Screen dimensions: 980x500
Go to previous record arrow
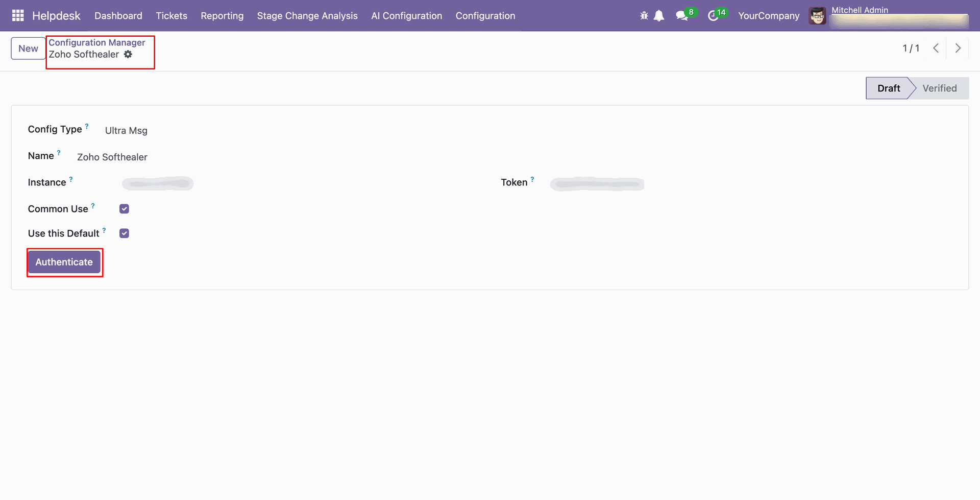coord(936,48)
